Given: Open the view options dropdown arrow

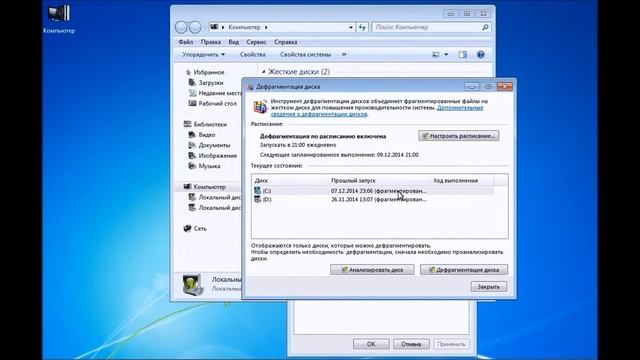Looking at the screenshot, I should [x=446, y=54].
